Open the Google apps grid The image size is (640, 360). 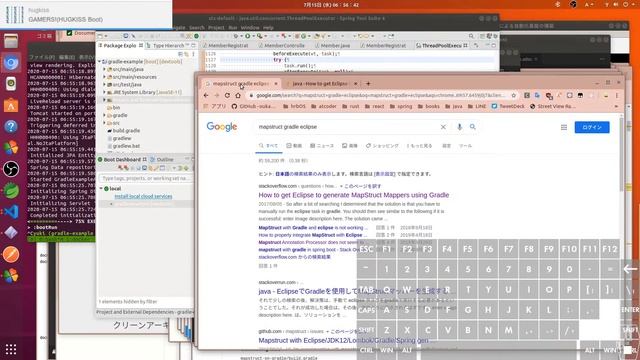[x=564, y=127]
